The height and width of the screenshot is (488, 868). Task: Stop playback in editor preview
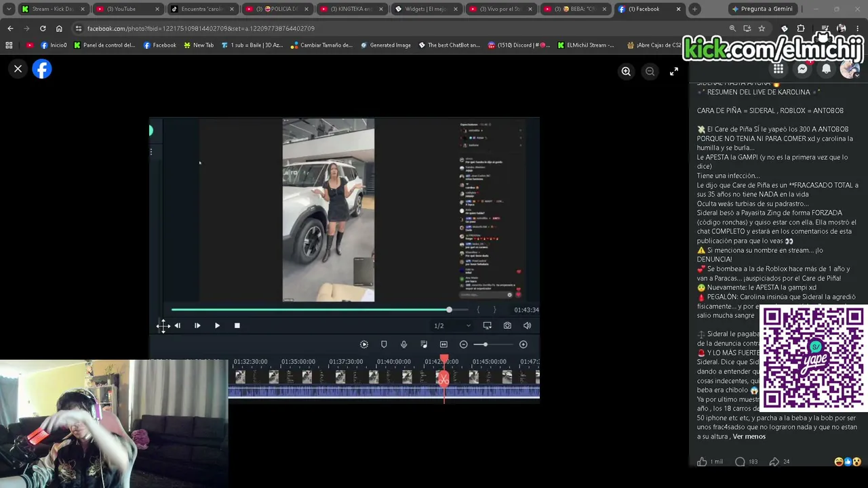coord(237,326)
